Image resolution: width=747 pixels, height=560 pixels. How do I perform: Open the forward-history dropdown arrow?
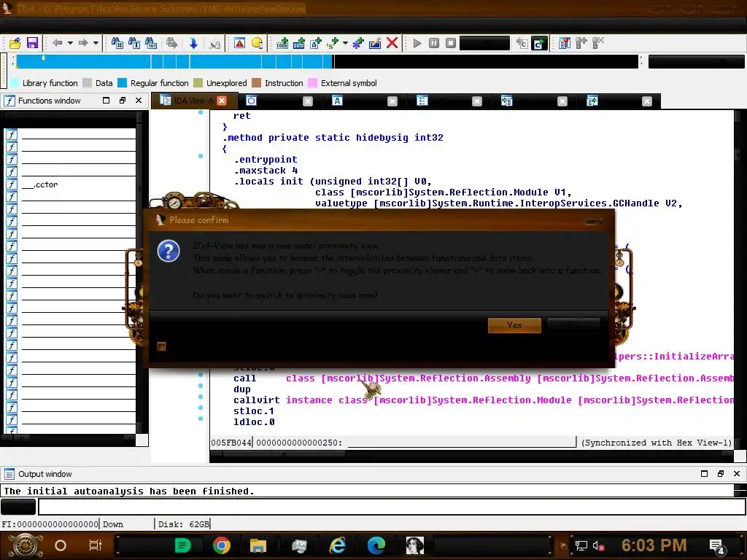coord(96,43)
